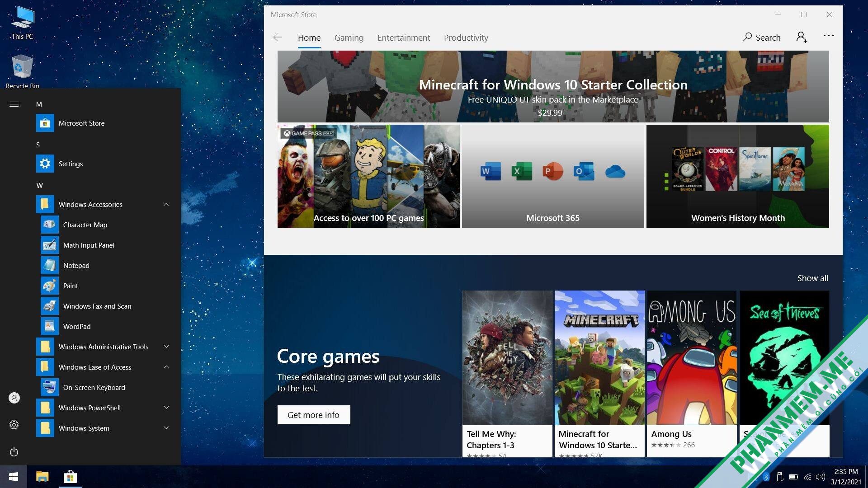Click the W letter header in Start
The width and height of the screenshot is (868, 488).
pos(40,186)
